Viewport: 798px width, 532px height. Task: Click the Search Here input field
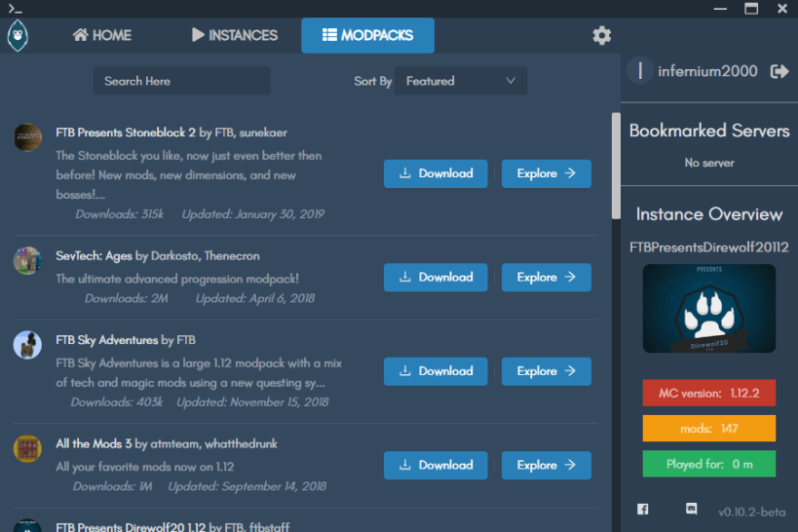(x=181, y=81)
